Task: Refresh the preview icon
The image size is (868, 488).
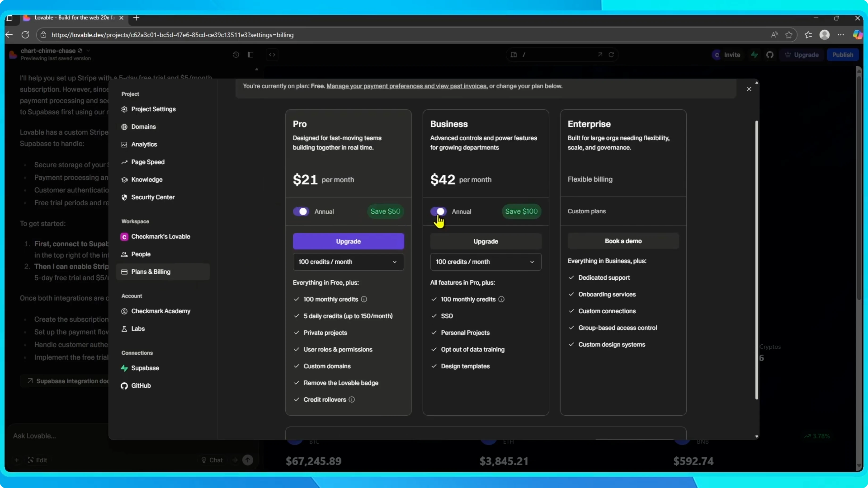Action: pyautogui.click(x=611, y=54)
